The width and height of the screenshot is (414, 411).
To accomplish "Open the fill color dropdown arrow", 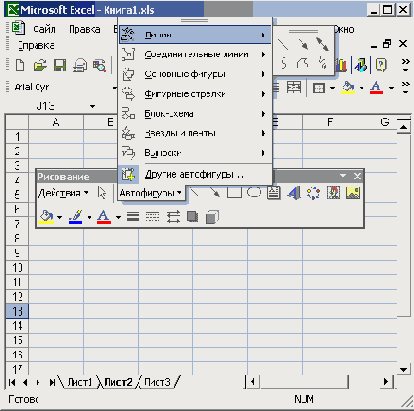I will pyautogui.click(x=60, y=217).
